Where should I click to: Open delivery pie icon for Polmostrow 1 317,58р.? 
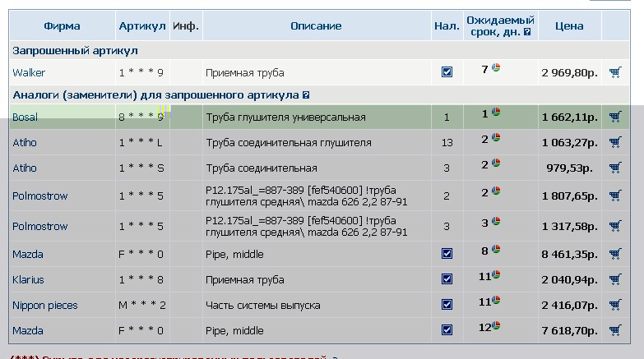[x=496, y=221]
